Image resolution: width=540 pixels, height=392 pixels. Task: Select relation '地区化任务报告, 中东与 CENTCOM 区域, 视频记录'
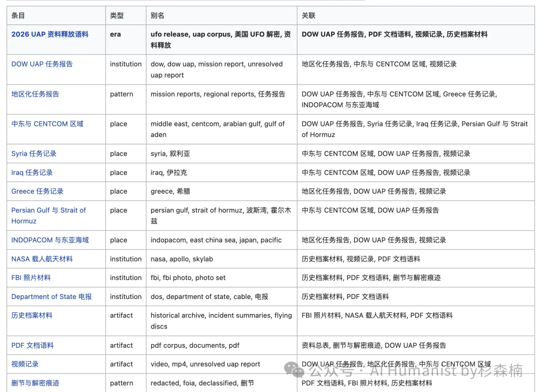click(379, 64)
